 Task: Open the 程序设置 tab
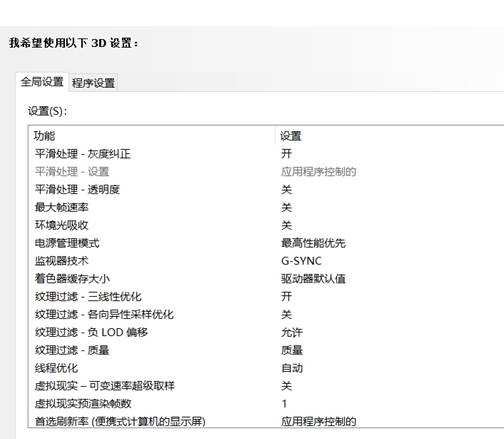click(93, 83)
